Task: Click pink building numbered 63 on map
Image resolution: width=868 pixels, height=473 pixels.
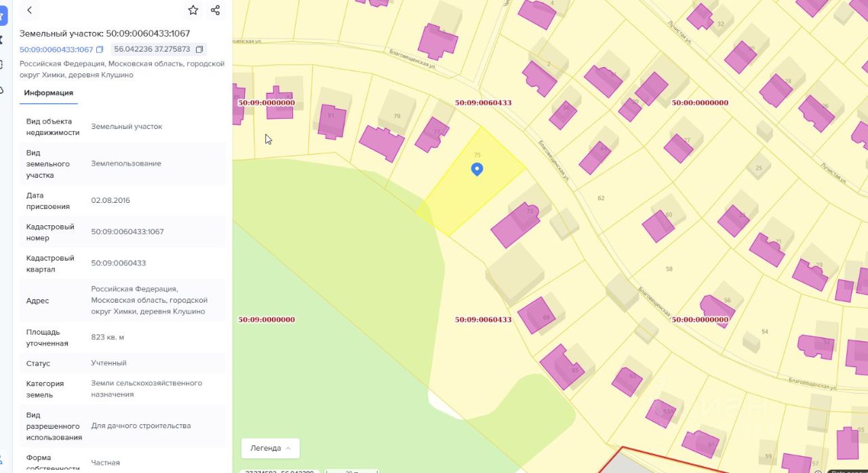Action: click(627, 381)
